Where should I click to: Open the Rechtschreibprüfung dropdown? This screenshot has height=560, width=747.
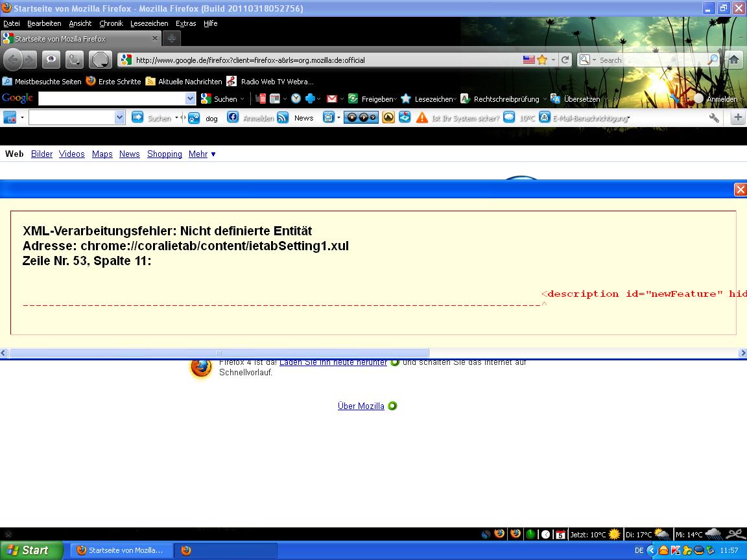tap(545, 99)
